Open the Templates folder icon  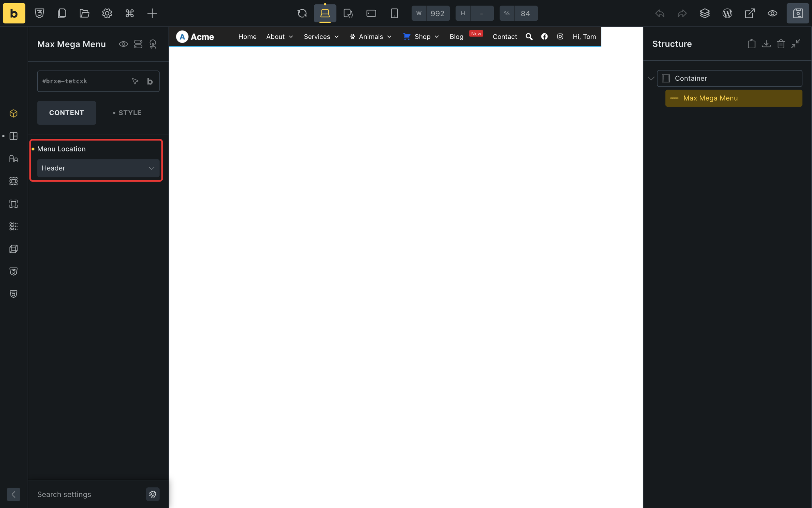click(x=85, y=13)
